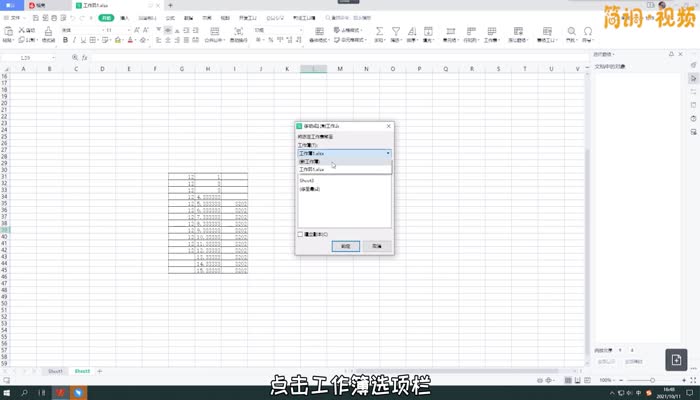700x400 pixels.
Task: Click the Italic formatting icon
Action: pos(73,41)
